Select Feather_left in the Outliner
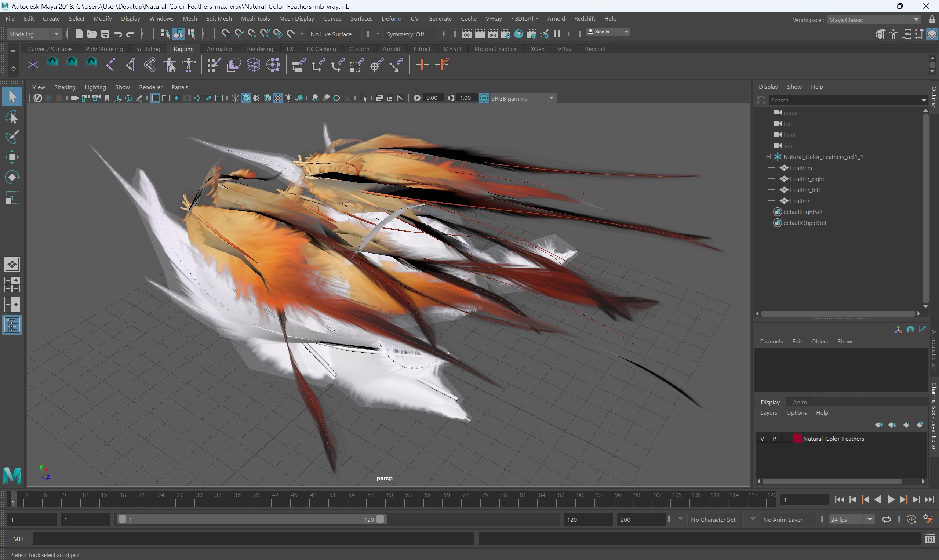Screen dimensions: 939x560 [804, 190]
